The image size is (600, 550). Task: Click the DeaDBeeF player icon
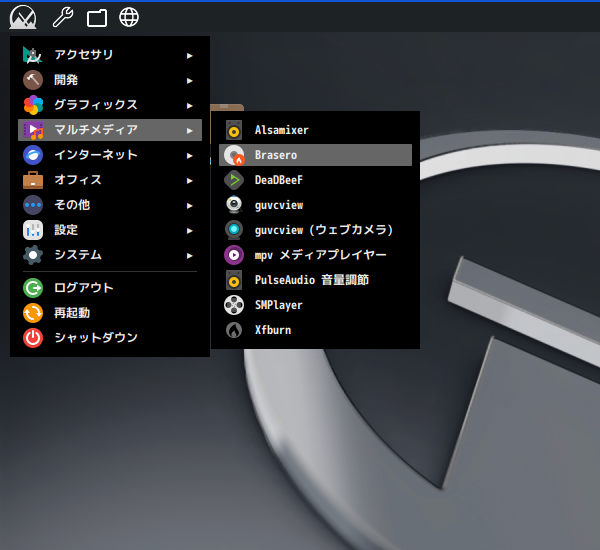[233, 180]
